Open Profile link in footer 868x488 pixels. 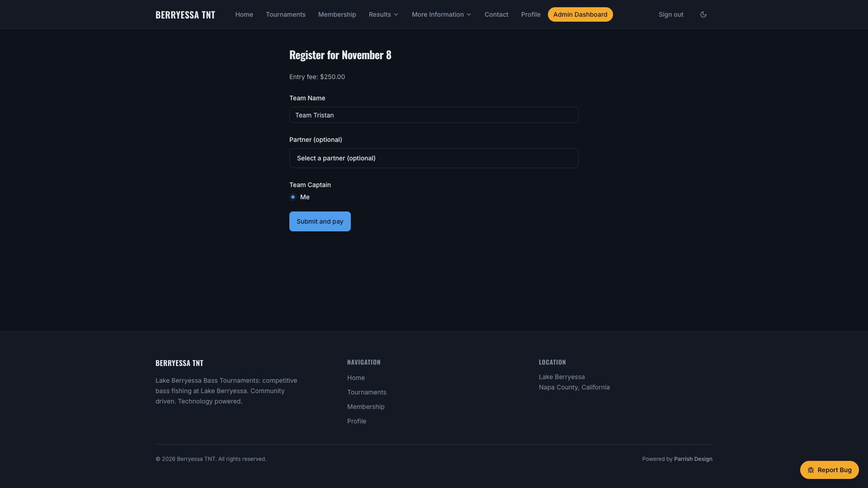point(357,421)
